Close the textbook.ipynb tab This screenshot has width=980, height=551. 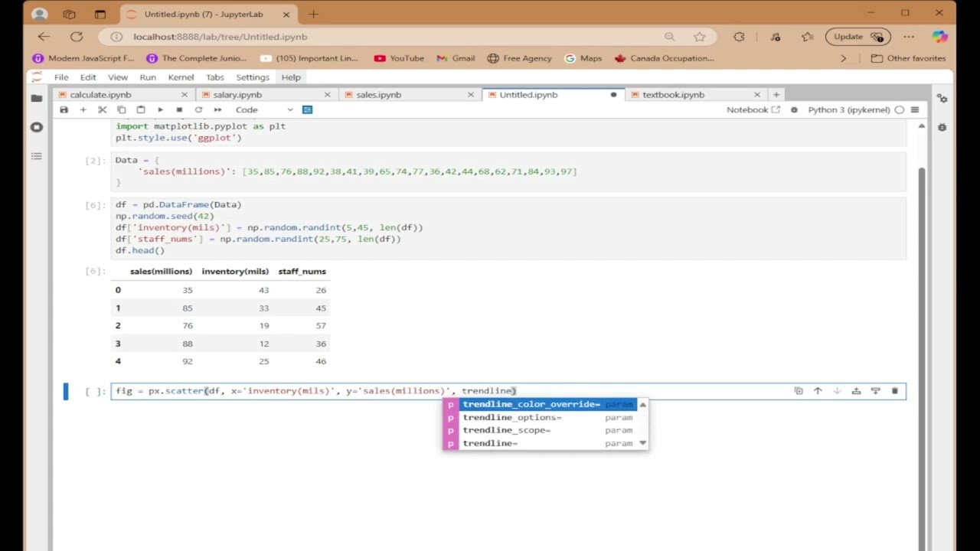click(x=757, y=95)
